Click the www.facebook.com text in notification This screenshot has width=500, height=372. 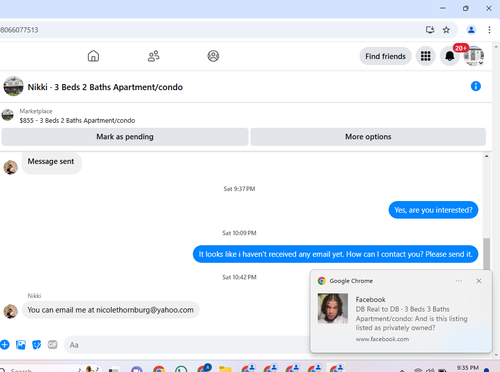coord(382,339)
